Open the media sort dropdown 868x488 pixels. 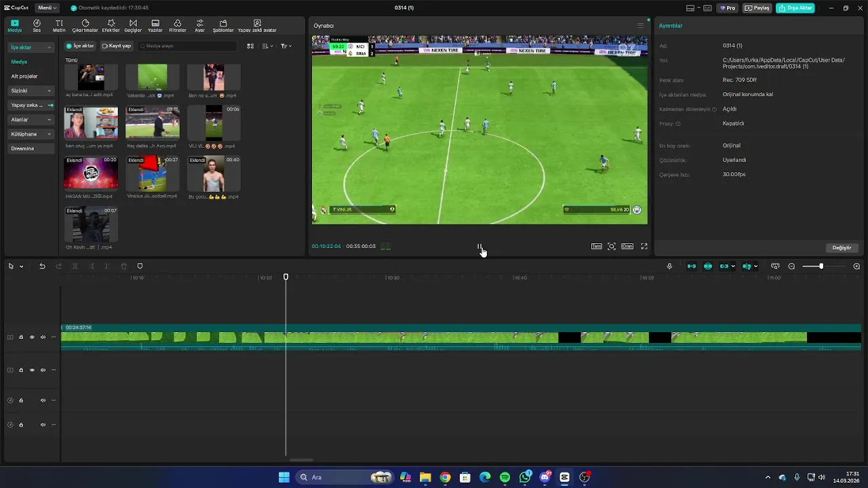(x=267, y=46)
